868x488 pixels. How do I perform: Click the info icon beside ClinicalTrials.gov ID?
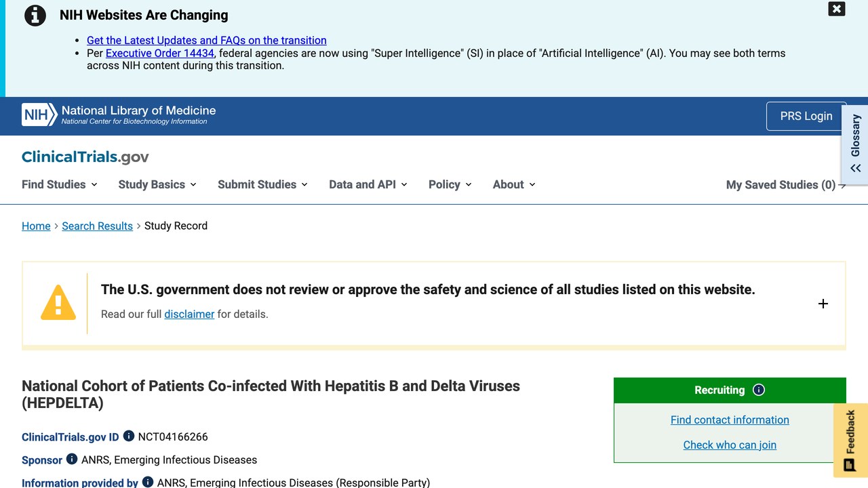tap(129, 436)
